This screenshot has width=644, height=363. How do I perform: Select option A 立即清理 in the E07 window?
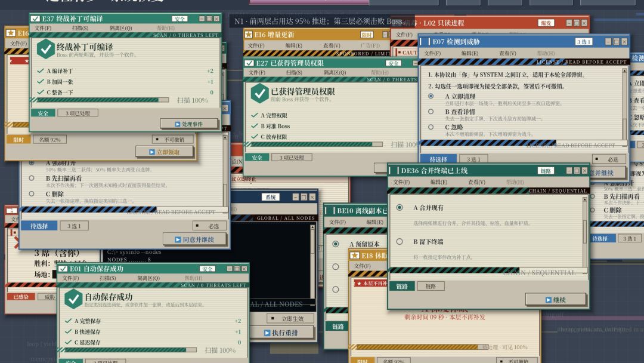pos(431,96)
